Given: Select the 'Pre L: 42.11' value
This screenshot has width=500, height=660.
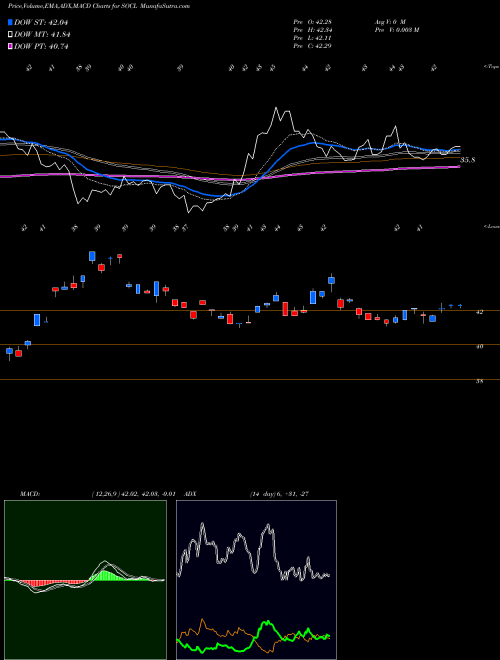Looking at the screenshot, I should (313, 38).
